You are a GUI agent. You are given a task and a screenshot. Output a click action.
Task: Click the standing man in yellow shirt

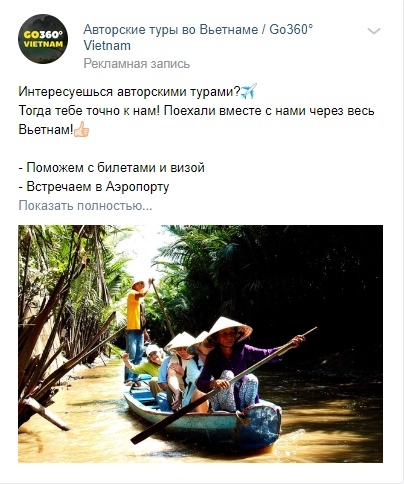coord(136,332)
